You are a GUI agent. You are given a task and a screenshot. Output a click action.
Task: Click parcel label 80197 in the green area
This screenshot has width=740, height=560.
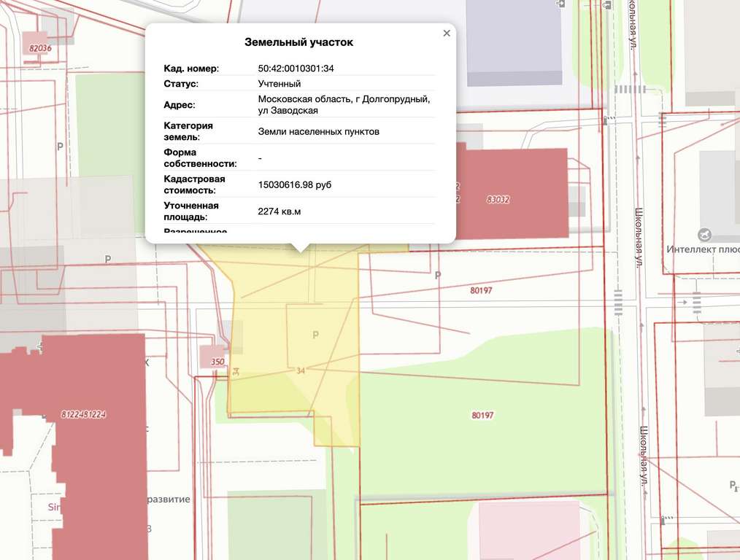482,416
